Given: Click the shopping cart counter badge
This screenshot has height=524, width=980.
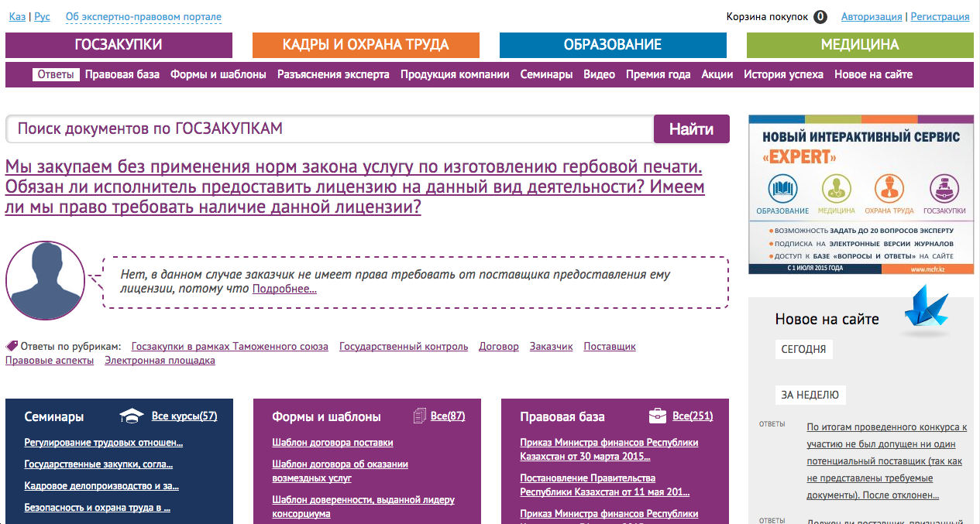Looking at the screenshot, I should [x=820, y=16].
